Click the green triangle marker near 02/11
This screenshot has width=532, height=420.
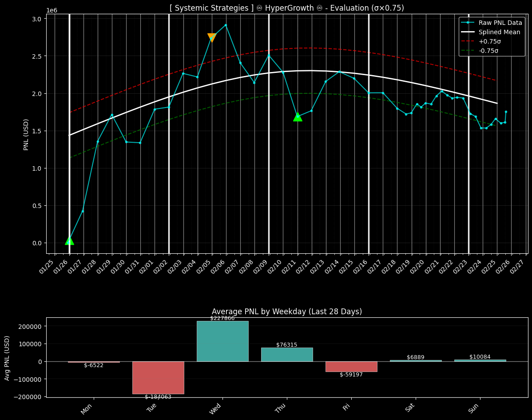click(x=298, y=117)
